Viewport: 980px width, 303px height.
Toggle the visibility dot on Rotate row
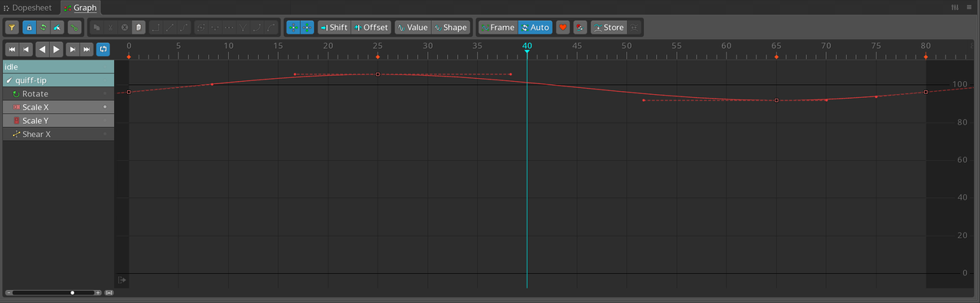pos(106,93)
